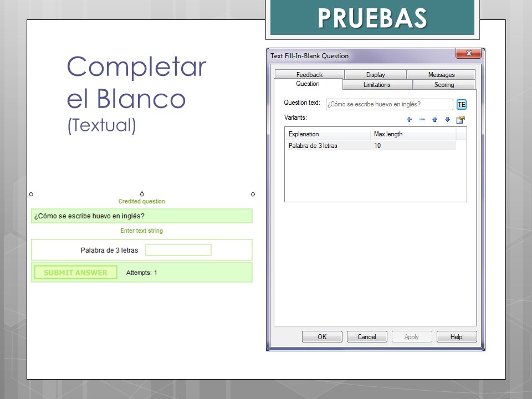532x399 pixels.
Task: Switch to the Display tab
Action: click(x=376, y=74)
